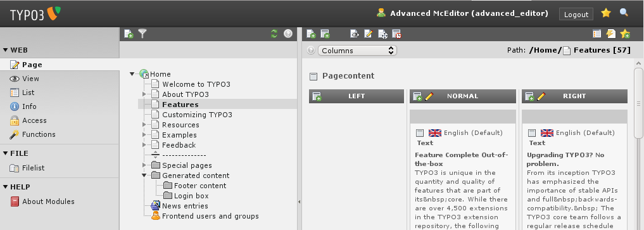Select the Features page in tree
This screenshot has width=644, height=230.
[x=180, y=105]
